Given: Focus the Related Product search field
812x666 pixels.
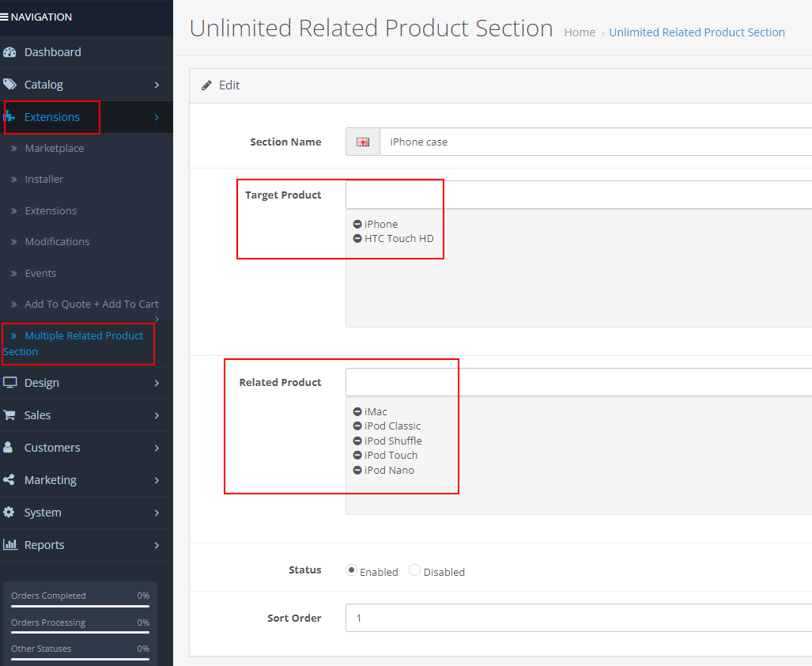Looking at the screenshot, I should click(x=579, y=382).
